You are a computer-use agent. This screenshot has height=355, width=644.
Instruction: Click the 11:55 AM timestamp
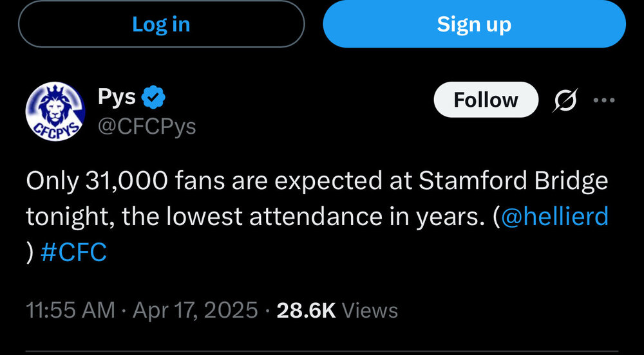70,311
